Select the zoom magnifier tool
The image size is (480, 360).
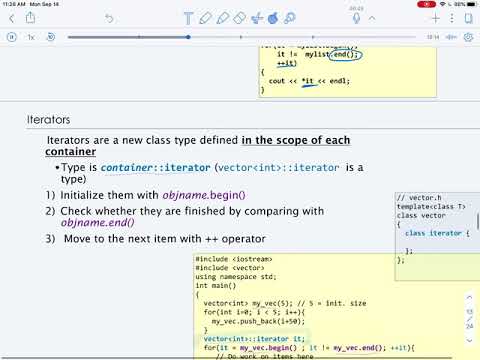pyautogui.click(x=290, y=18)
